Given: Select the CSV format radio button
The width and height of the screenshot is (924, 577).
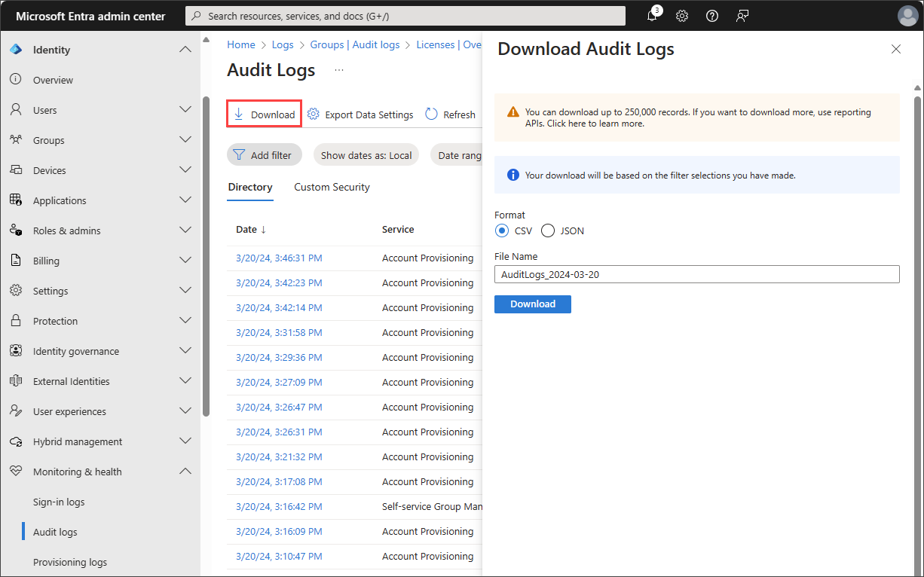Looking at the screenshot, I should [x=502, y=230].
